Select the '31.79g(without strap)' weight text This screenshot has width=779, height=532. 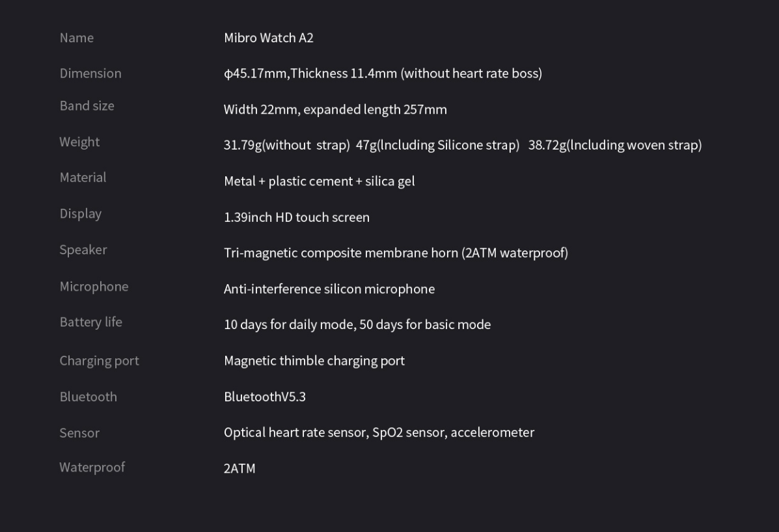point(286,145)
